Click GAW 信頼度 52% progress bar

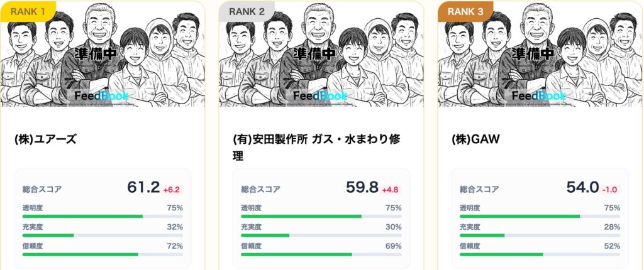540,254
